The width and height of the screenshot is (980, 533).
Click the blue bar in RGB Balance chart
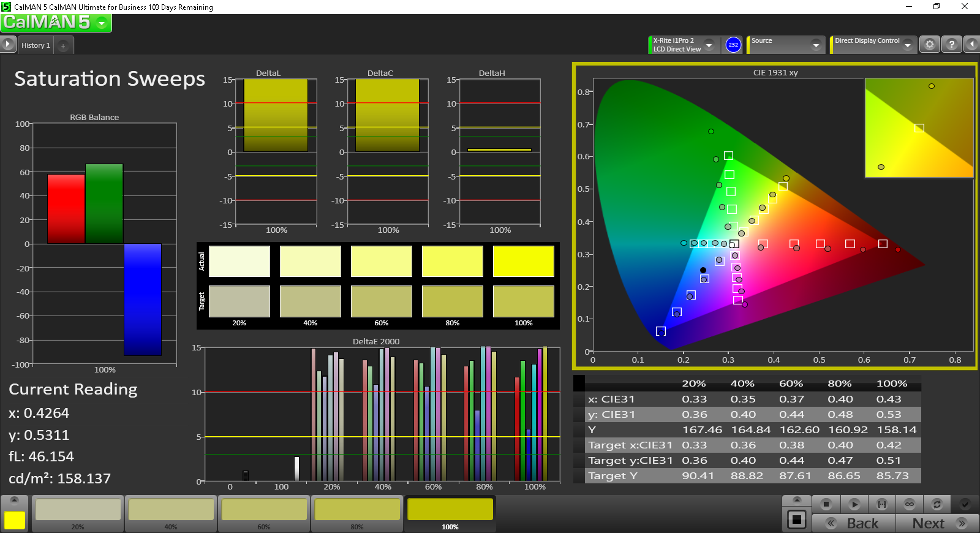coord(143,300)
